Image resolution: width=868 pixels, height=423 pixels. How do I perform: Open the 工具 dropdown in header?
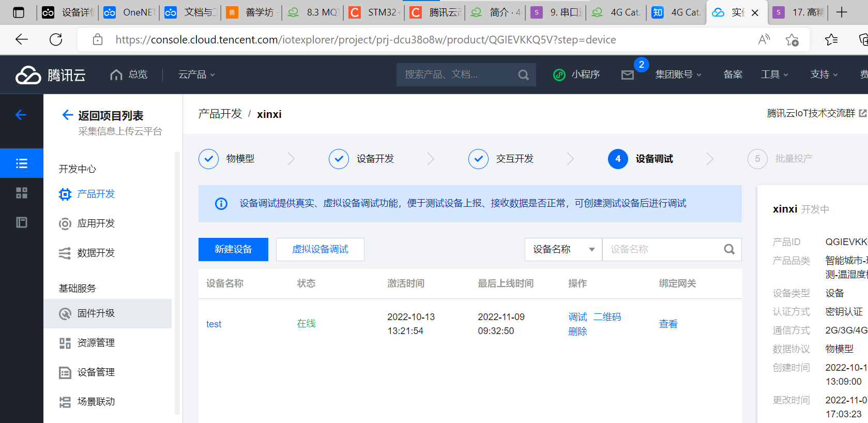(774, 75)
